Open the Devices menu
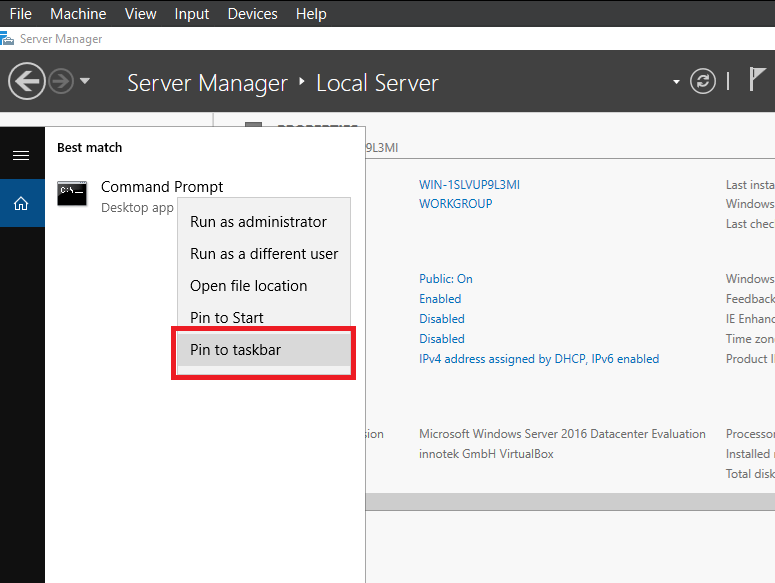 pyautogui.click(x=252, y=13)
